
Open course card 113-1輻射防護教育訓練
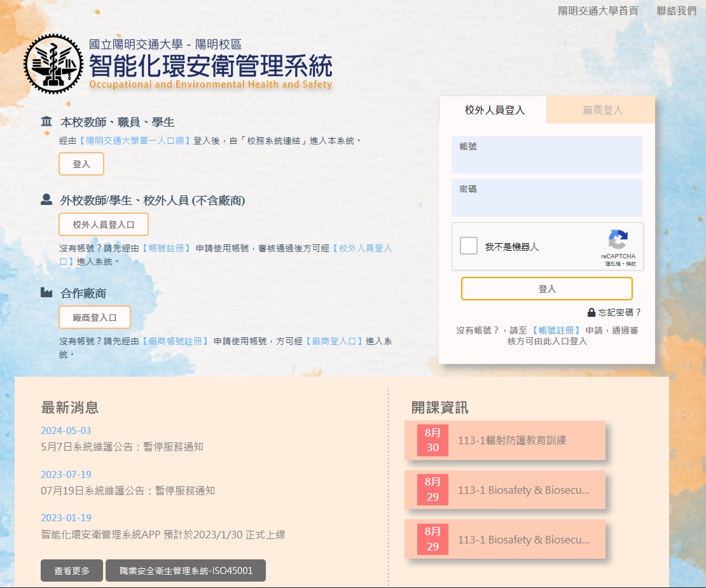(505, 440)
